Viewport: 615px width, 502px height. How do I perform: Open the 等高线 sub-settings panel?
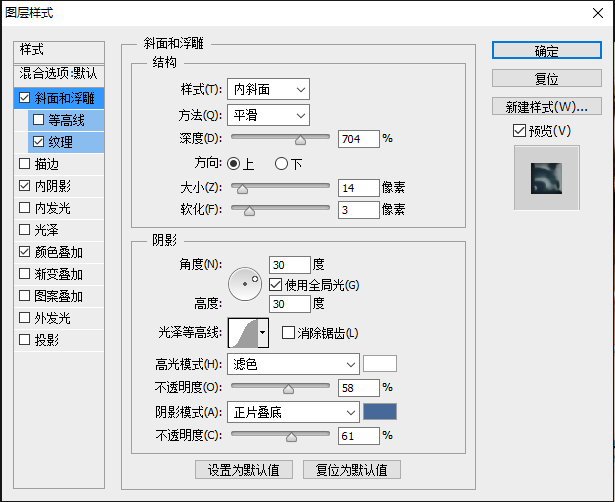[67, 120]
